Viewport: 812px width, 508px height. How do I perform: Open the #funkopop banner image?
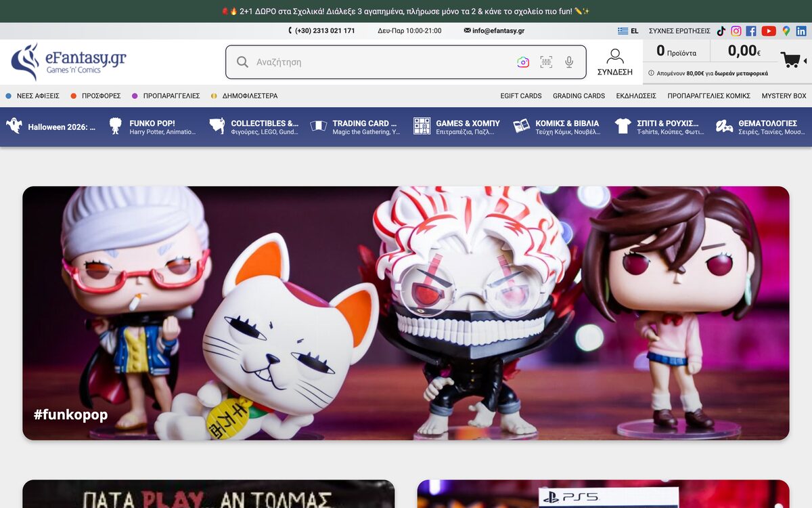(406, 313)
